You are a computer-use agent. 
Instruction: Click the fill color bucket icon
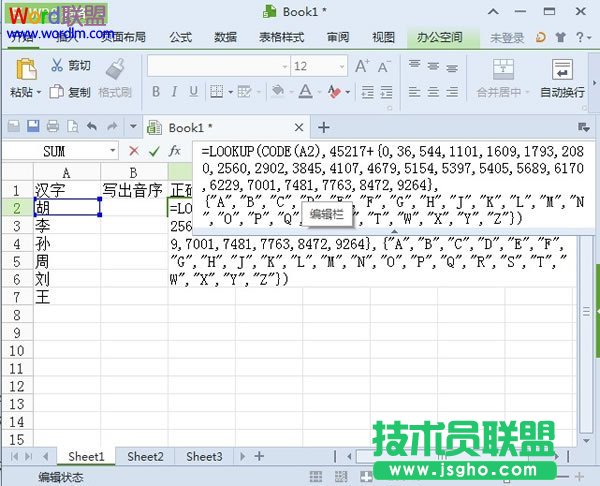(x=278, y=91)
